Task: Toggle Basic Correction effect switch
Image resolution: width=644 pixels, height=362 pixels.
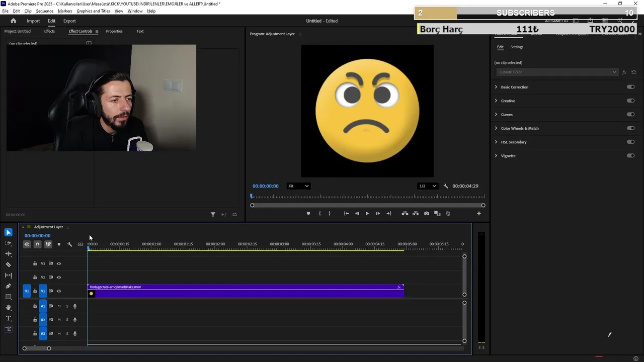Action: (x=630, y=87)
